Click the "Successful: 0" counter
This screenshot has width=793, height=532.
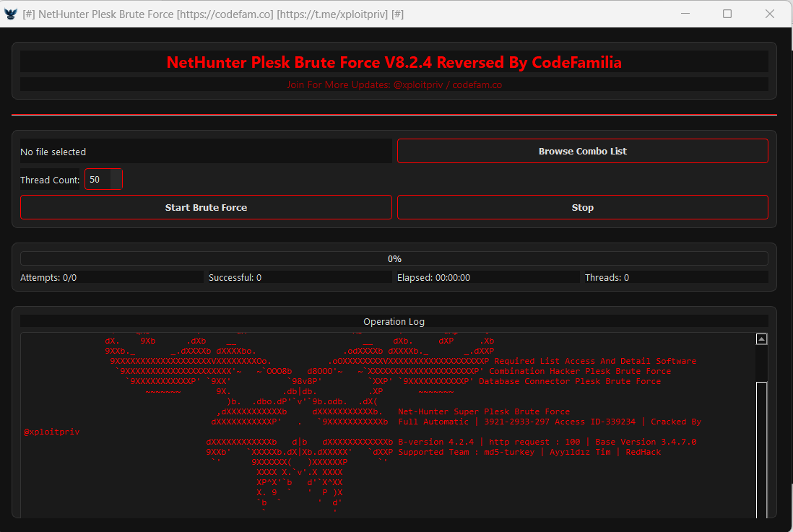click(235, 278)
